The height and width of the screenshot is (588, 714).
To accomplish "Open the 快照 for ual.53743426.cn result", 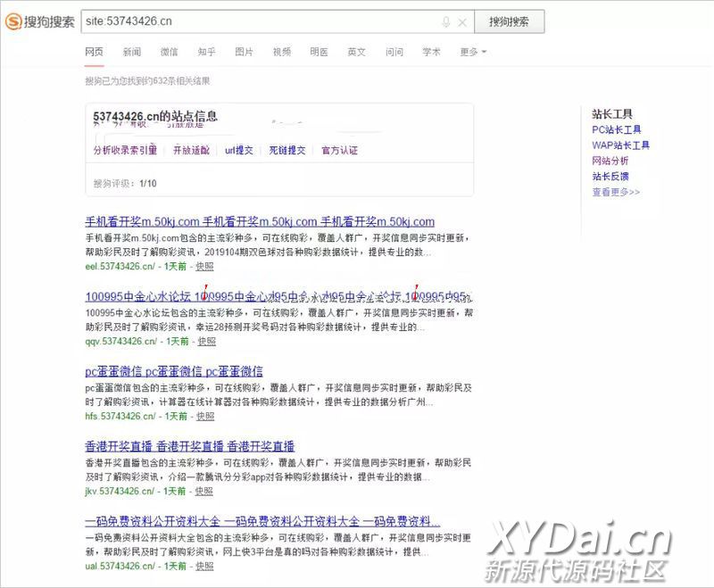I will 204,567.
